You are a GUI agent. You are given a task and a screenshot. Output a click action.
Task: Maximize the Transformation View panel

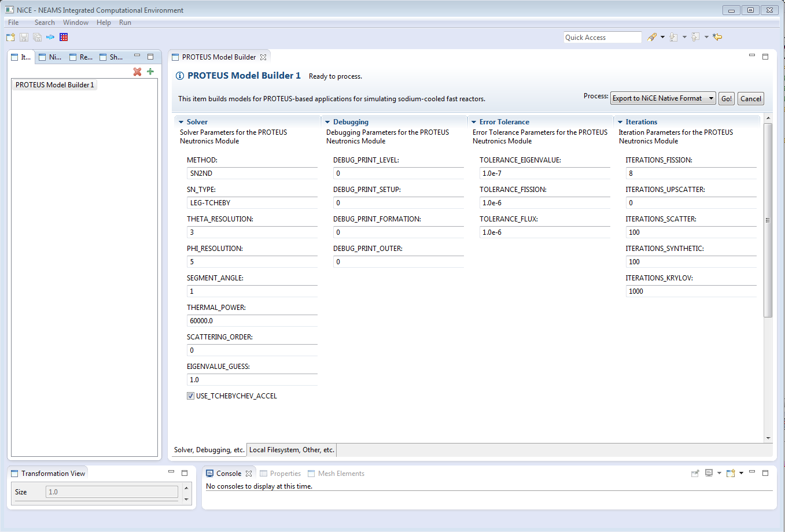pos(185,473)
